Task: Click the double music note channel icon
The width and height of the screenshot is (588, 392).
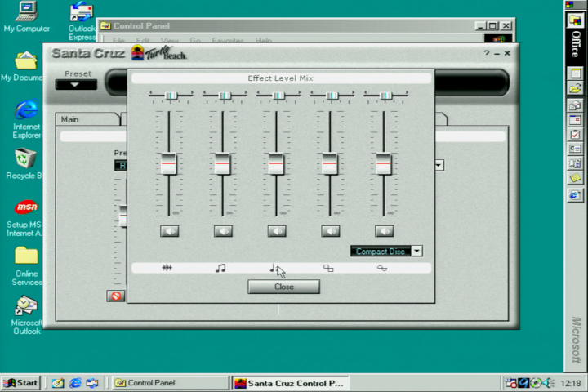Action: (x=220, y=268)
